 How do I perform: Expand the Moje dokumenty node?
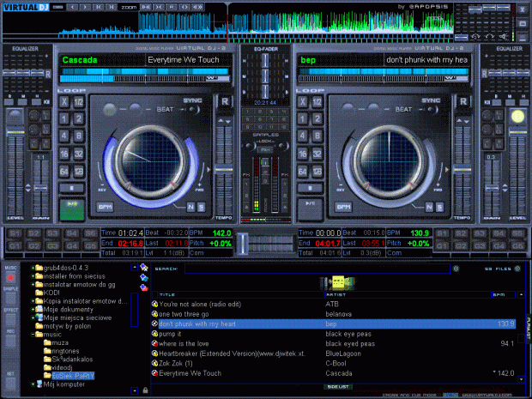[x=33, y=310]
